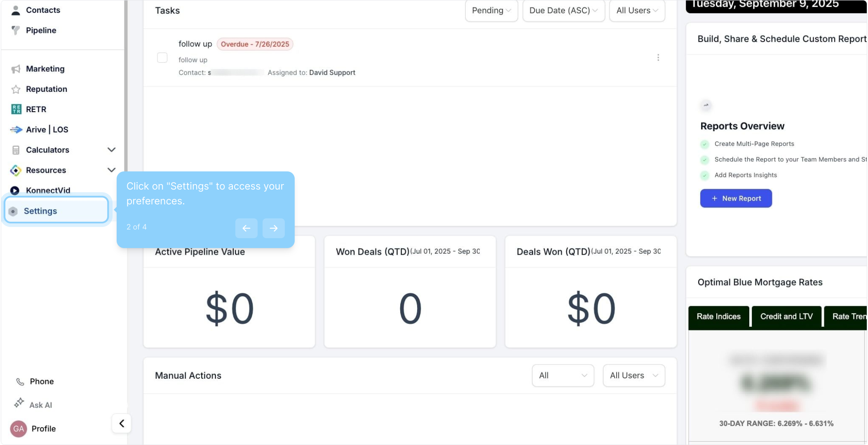This screenshot has height=445, width=868.
Task: Open Reputation via its star icon
Action: click(x=16, y=89)
